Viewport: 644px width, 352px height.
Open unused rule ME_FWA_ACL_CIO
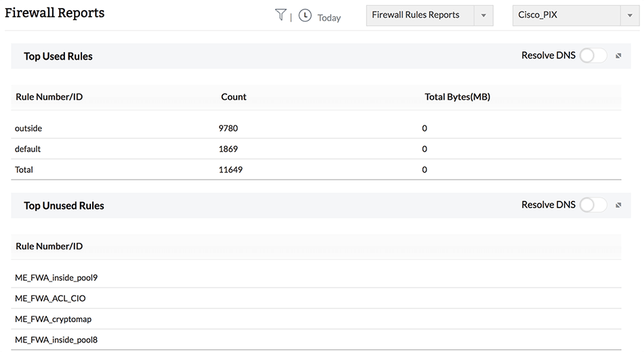coord(50,298)
